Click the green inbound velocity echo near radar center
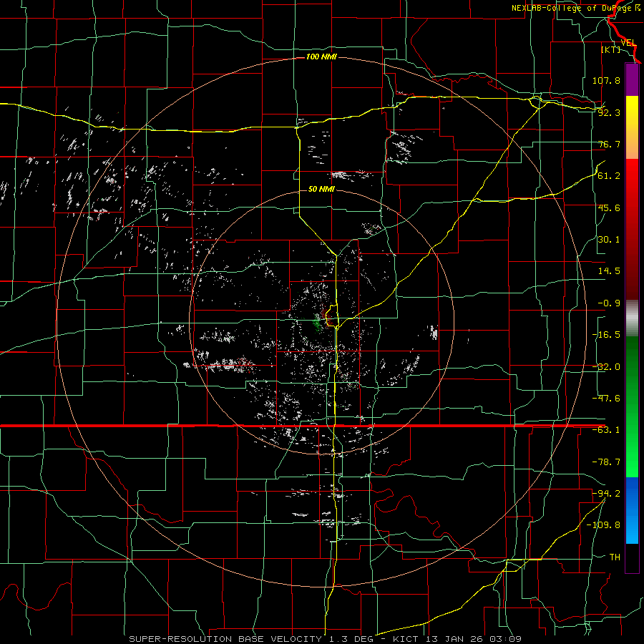The width and height of the screenshot is (644, 644). click(317, 321)
